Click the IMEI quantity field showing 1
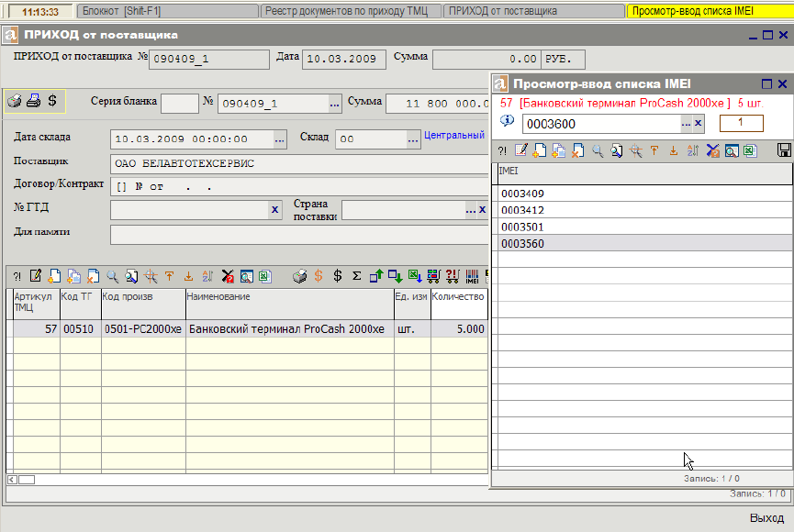 (x=742, y=123)
